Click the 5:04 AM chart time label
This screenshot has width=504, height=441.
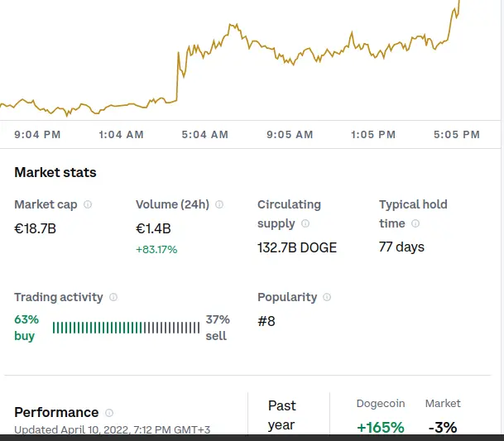coord(205,134)
